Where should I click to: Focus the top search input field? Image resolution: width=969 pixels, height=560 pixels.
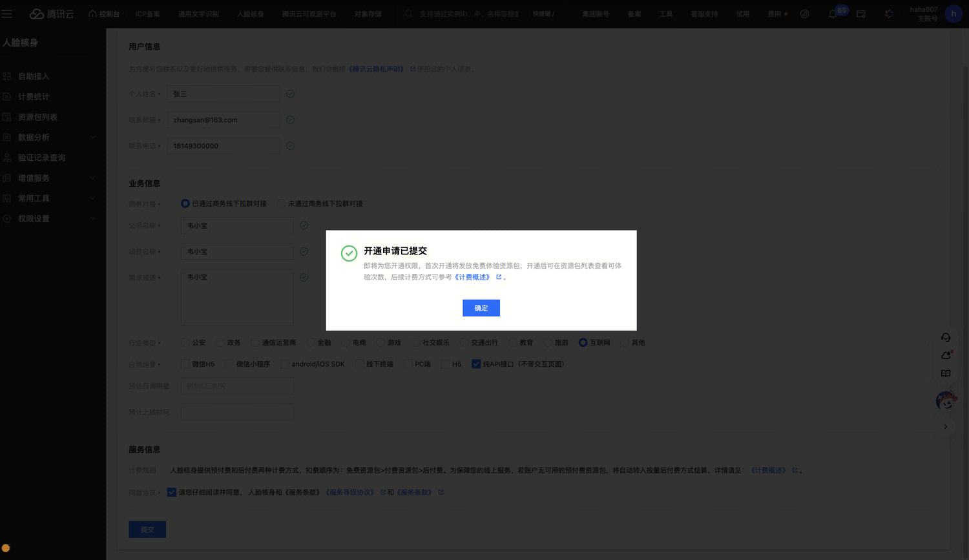469,14
